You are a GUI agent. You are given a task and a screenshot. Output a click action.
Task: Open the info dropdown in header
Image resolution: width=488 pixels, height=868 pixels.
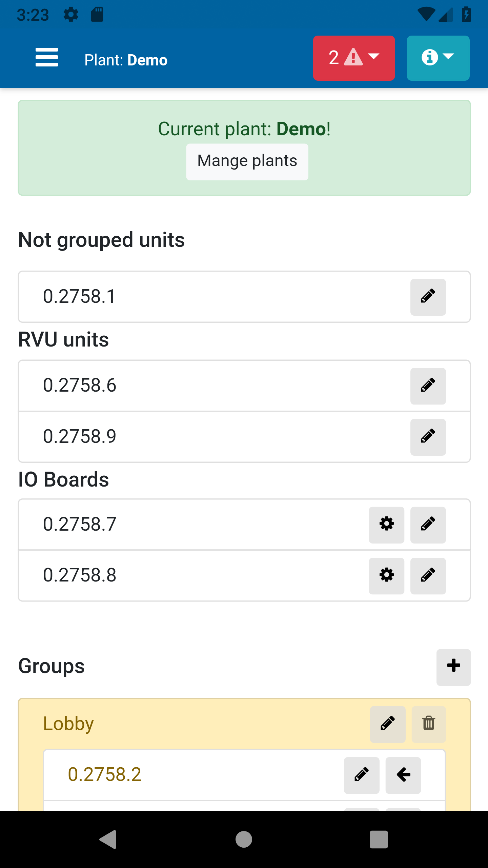point(438,58)
